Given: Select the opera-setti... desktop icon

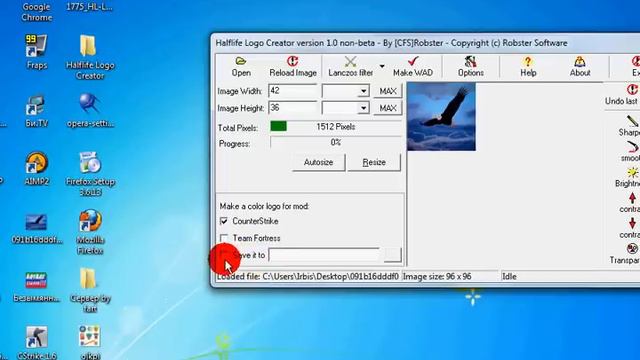Looking at the screenshot, I should [90, 111].
